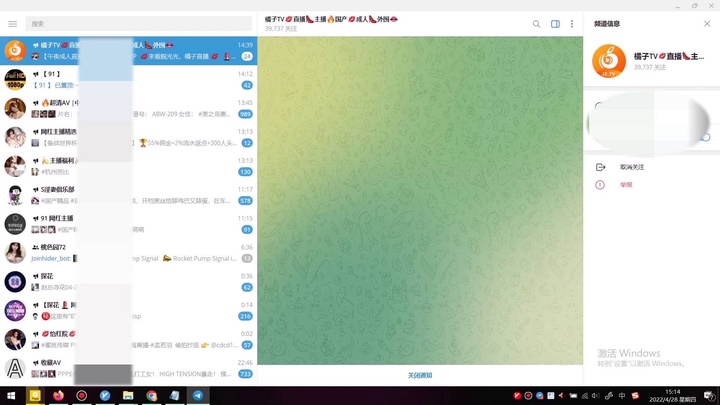Click 关闭通知 to mute notifications
Image resolution: width=720 pixels, height=405 pixels.
(x=420, y=375)
